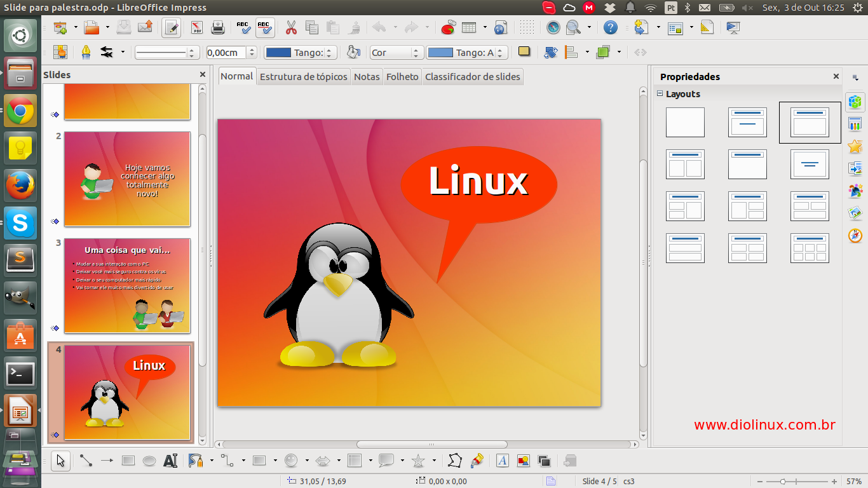Open the Line Color Tango dropdown
The height and width of the screenshot is (488, 868).
coord(301,53)
